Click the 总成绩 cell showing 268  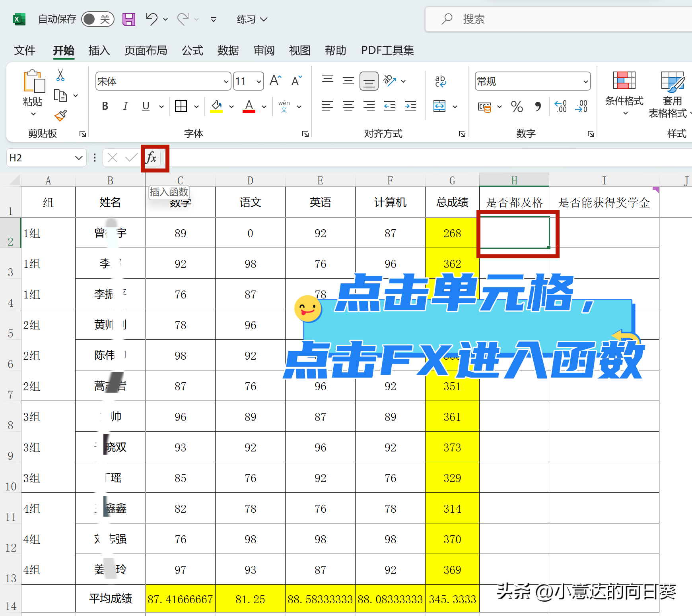click(452, 233)
